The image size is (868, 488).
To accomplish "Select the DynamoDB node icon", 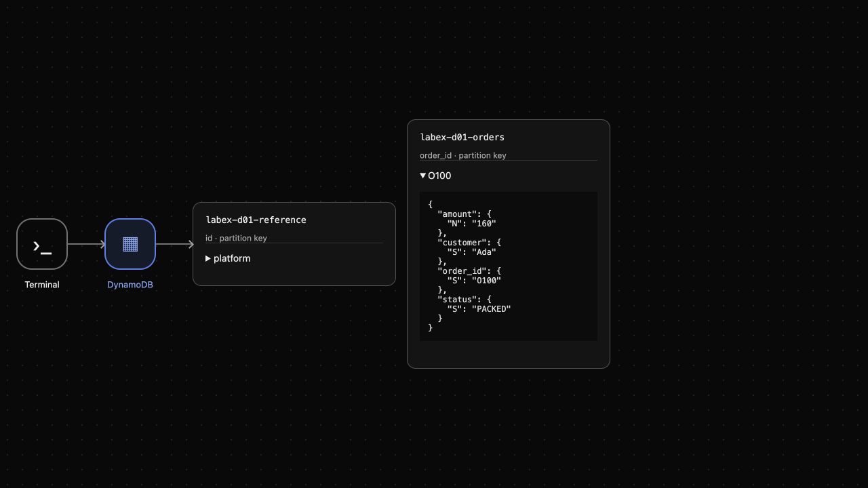I will pyautogui.click(x=130, y=244).
